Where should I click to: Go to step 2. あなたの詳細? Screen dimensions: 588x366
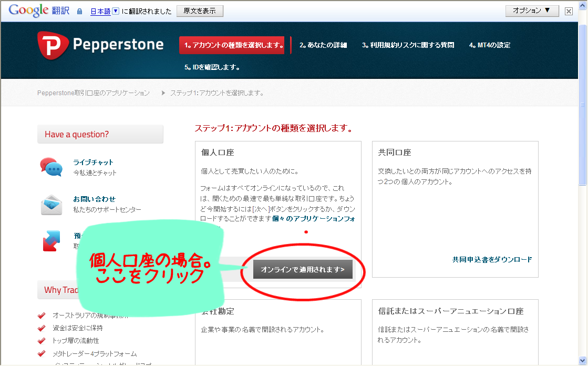pos(323,45)
